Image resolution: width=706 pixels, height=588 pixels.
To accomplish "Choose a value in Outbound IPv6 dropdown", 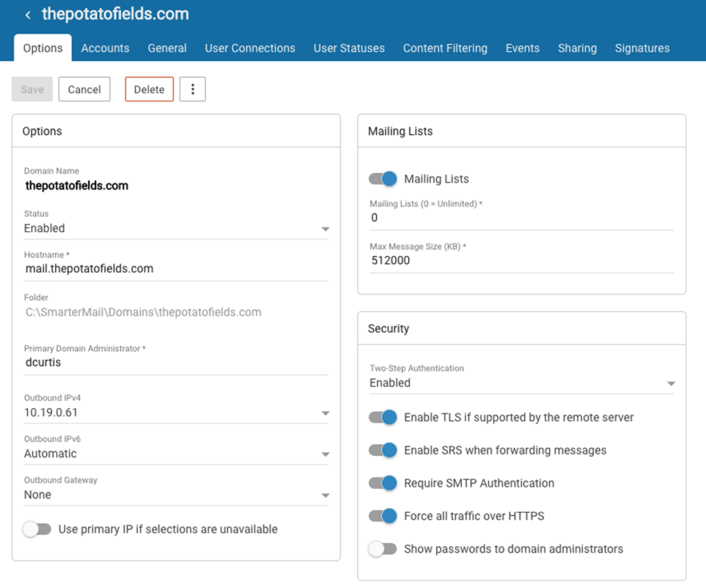I will (x=176, y=454).
